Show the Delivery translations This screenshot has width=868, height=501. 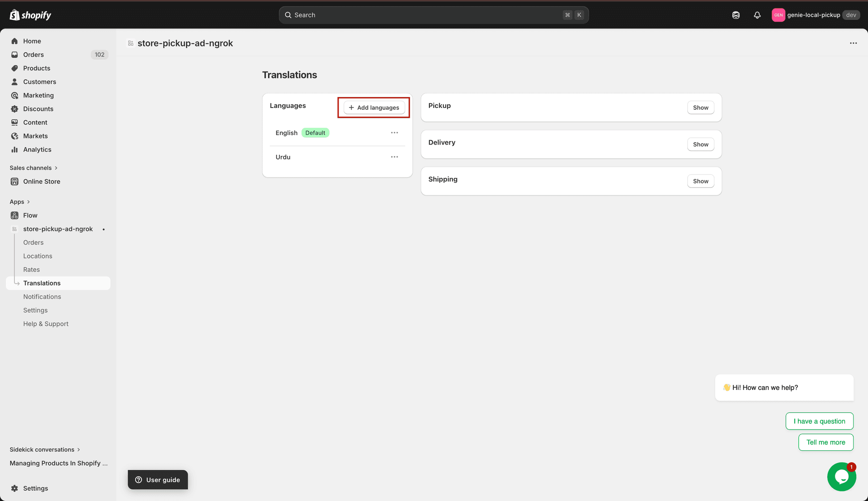tap(700, 144)
